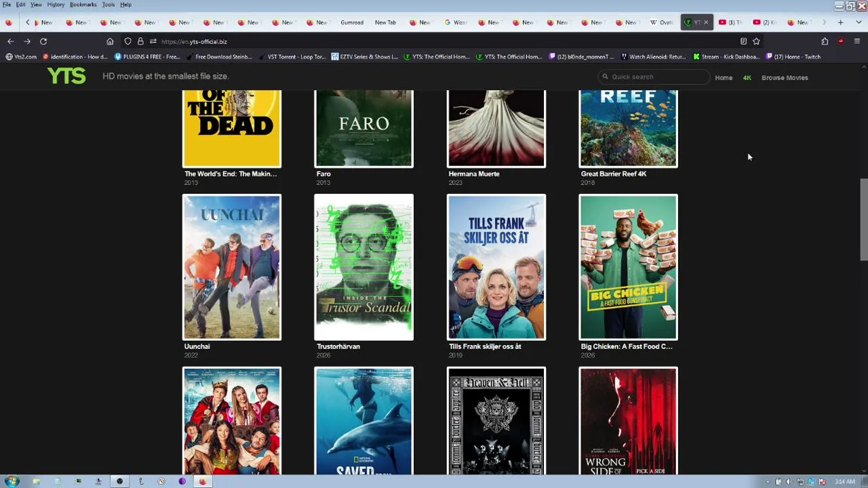Screen dimensions: 868x488
Task: Open the Tools menu
Action: (108, 5)
